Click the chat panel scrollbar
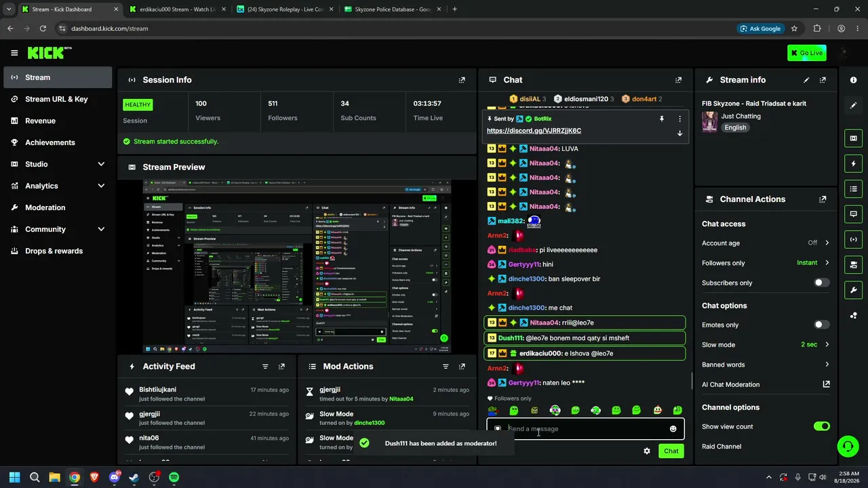This screenshot has width=868, height=488. click(x=691, y=381)
